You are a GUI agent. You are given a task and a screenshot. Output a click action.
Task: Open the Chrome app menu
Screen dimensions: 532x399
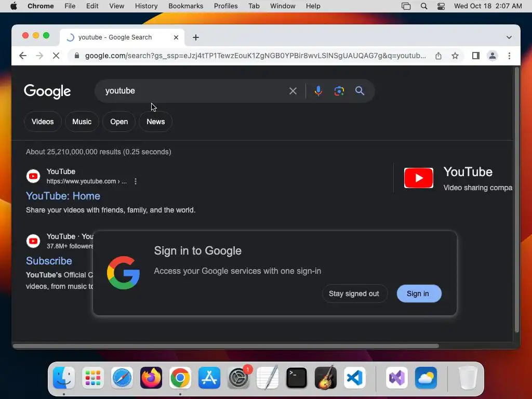(x=41, y=6)
